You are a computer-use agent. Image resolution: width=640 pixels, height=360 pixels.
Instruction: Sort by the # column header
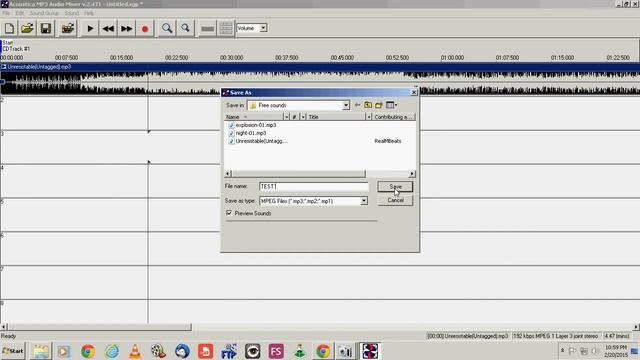point(294,117)
